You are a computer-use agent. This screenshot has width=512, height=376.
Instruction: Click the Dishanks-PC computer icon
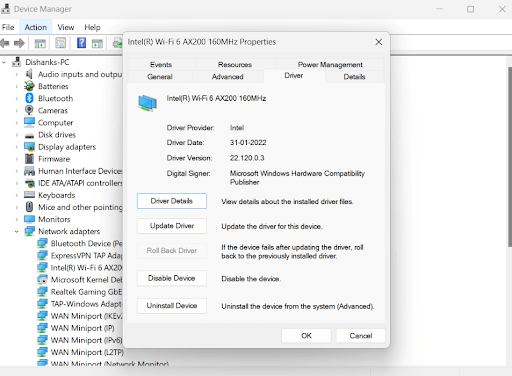16,62
